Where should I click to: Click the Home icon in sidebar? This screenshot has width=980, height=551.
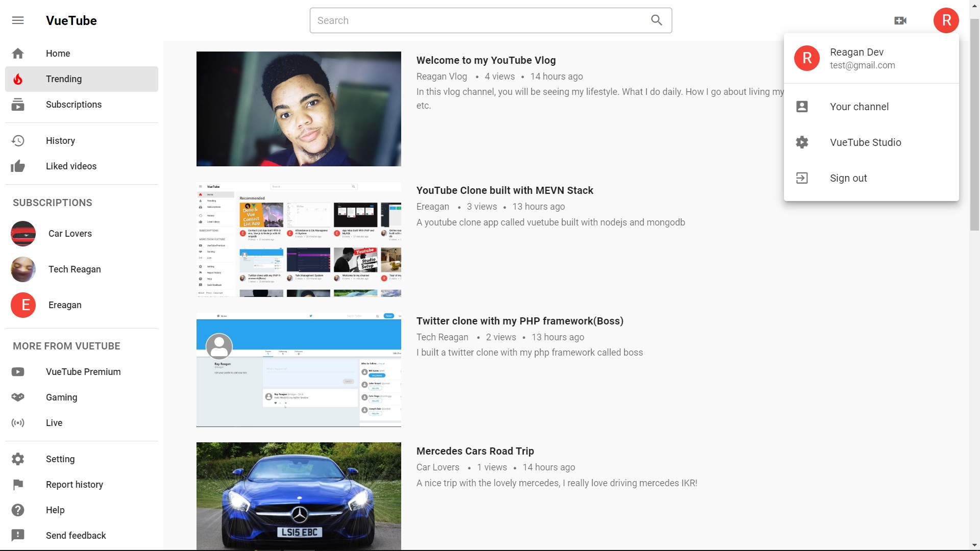tap(18, 54)
